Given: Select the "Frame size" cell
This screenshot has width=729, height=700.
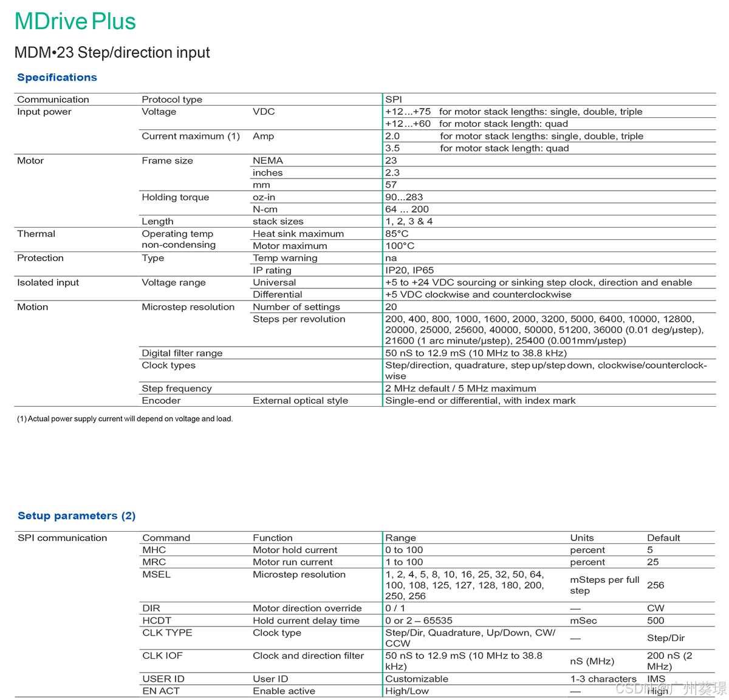Looking at the screenshot, I should point(167,161).
